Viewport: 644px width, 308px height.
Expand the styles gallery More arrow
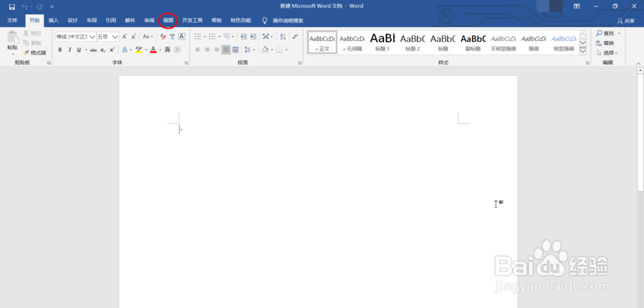(582, 51)
